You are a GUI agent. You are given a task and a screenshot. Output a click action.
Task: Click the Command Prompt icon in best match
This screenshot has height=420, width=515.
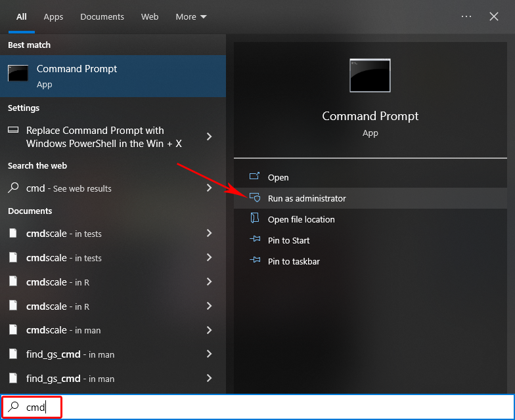click(x=18, y=73)
